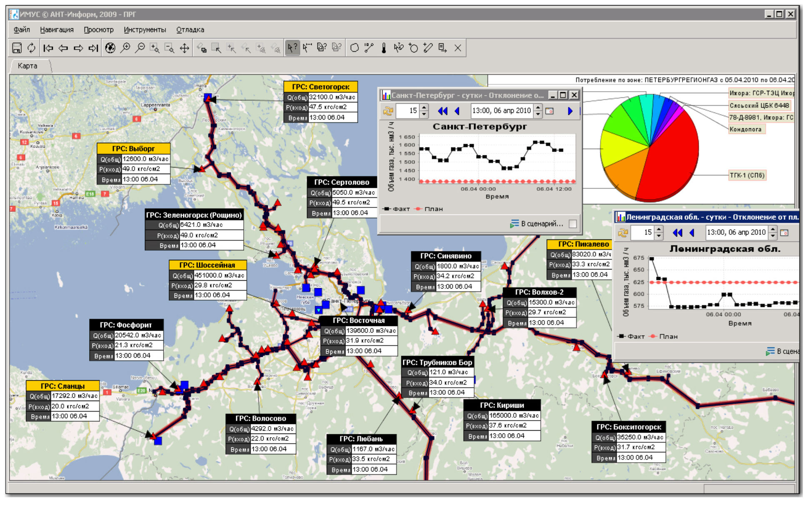Open the Файл menu
This screenshot has width=812, height=506.
click(22, 30)
